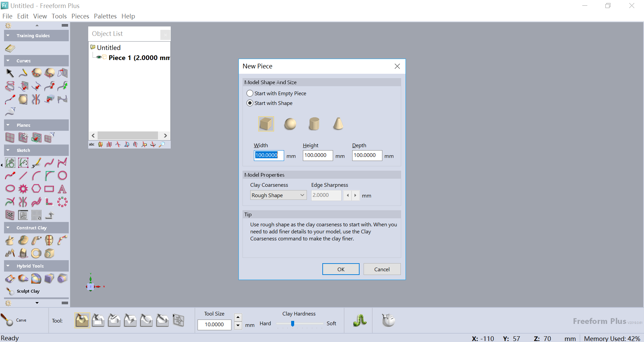Open the Pieces menu
This screenshot has height=342, width=644.
pos(80,16)
